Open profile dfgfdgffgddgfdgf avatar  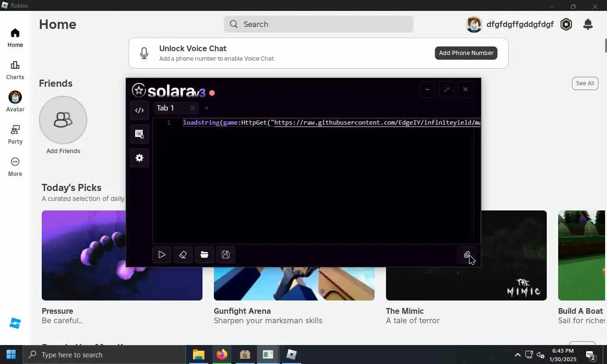(x=474, y=24)
